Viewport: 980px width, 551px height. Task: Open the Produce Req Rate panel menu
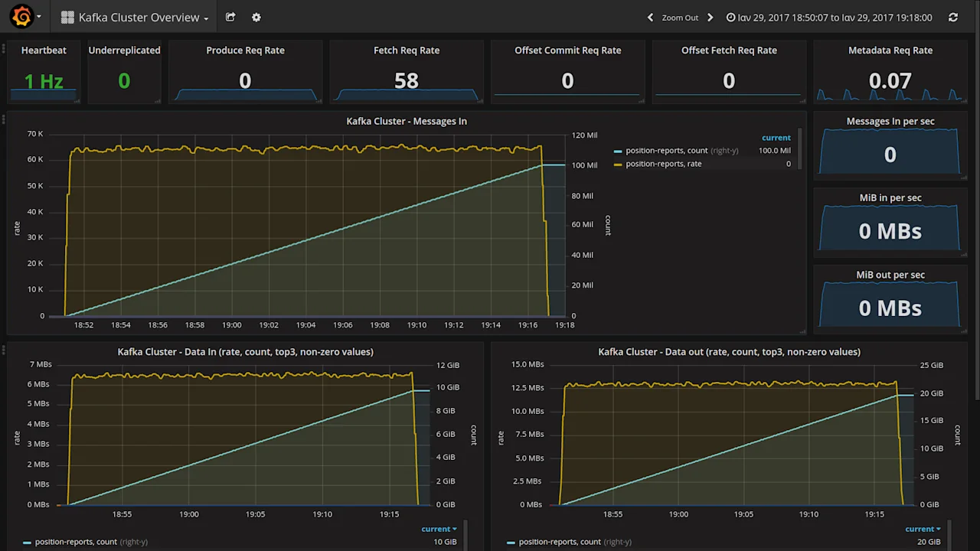point(245,50)
